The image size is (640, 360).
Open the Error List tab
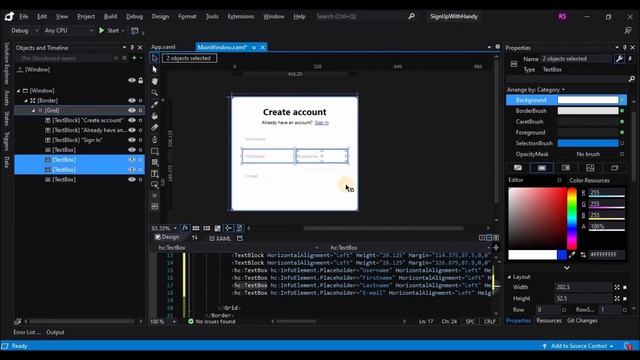coord(27,332)
